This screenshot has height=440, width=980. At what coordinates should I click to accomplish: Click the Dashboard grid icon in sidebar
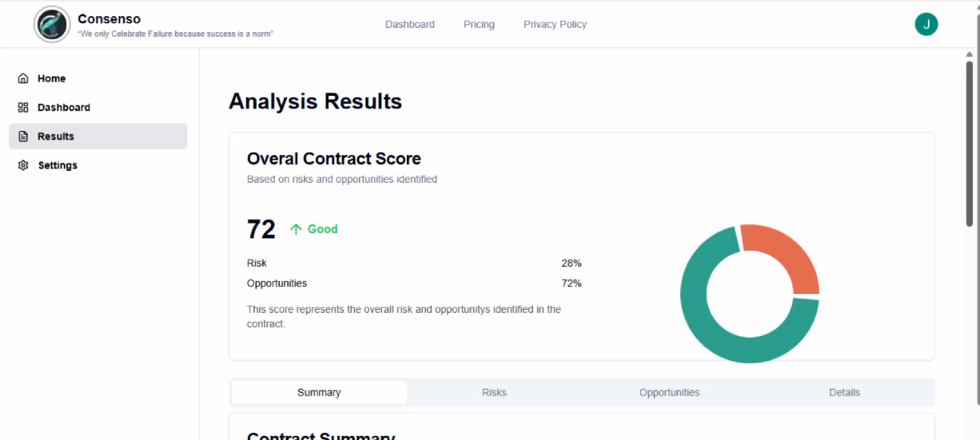coord(23,107)
